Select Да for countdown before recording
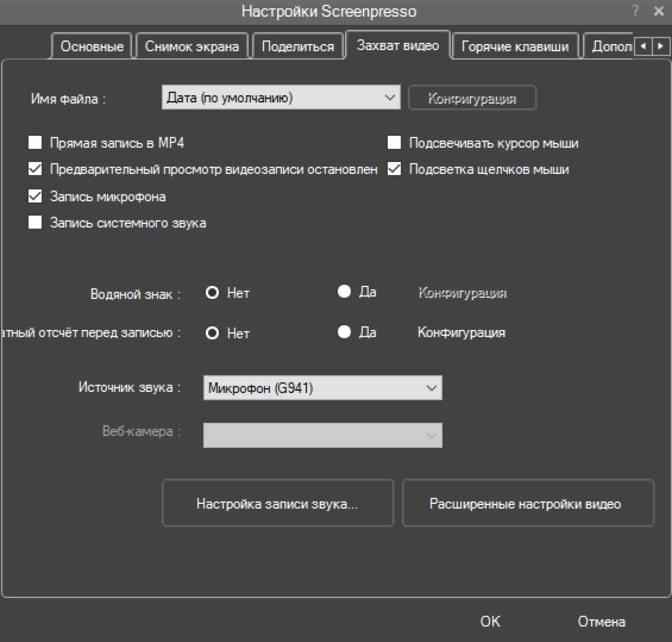Viewport: 672px width, 642px height. (344, 332)
